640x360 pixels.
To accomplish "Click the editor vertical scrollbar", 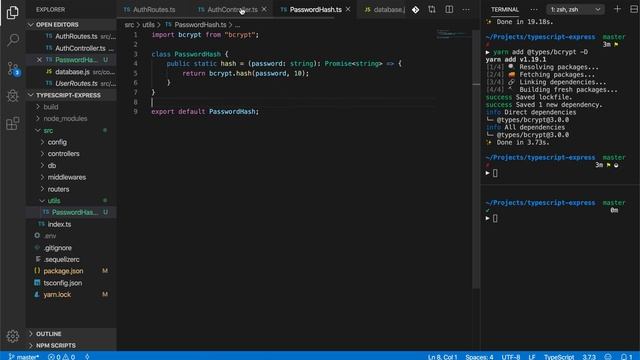I will pyautogui.click(x=476, y=159).
